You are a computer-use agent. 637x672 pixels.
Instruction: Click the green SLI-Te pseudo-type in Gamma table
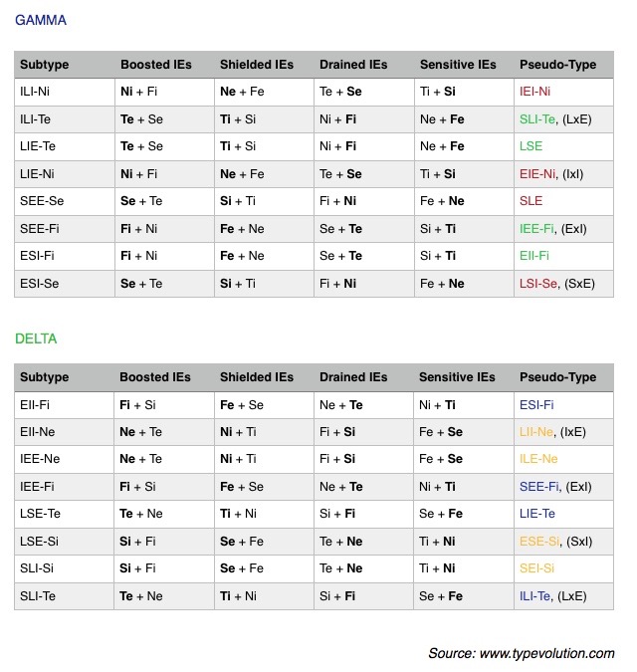(x=538, y=119)
